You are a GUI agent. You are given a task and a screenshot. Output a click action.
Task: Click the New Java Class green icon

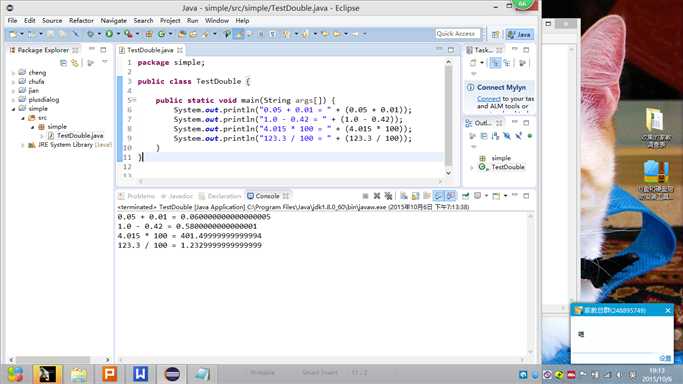[x=161, y=34]
